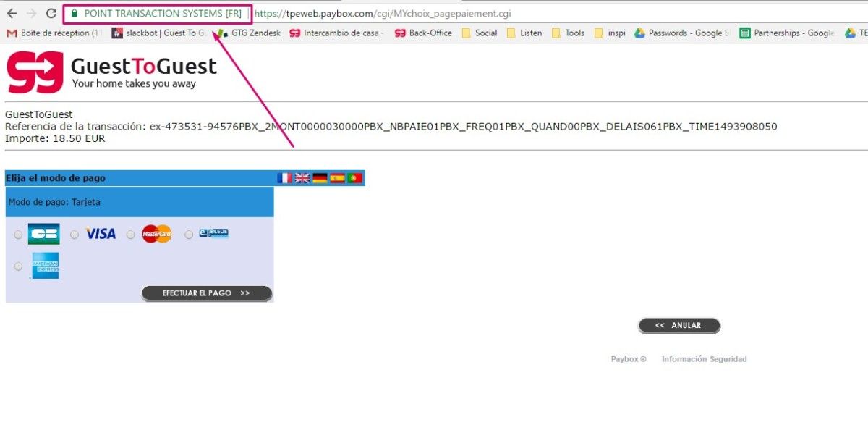Click EFECTUAR EL PAGO button
This screenshot has height=425, width=868.
(207, 293)
